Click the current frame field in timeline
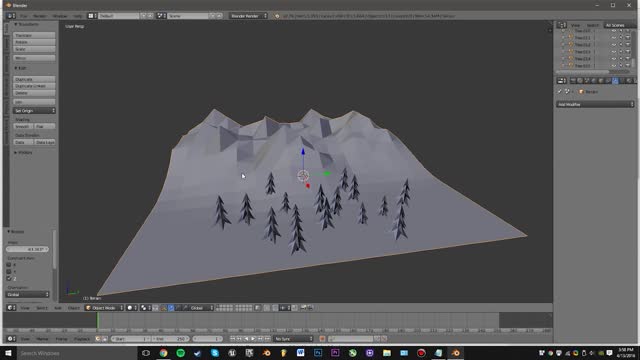The width and height of the screenshot is (640, 360). click(x=207, y=339)
